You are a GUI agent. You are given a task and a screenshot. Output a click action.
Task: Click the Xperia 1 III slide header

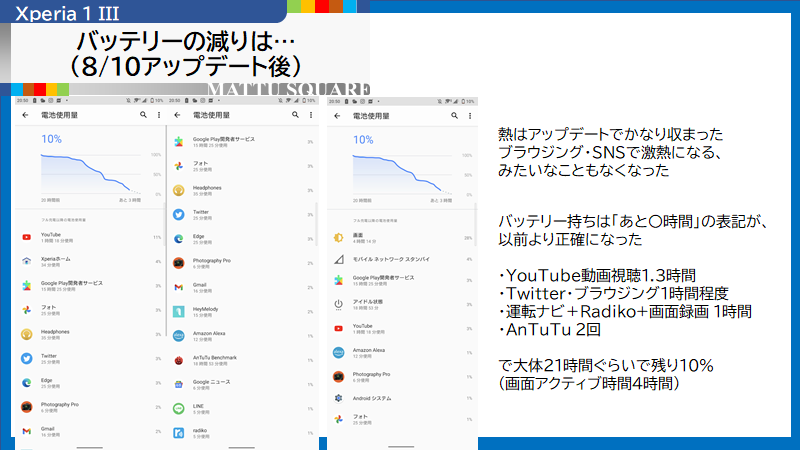pos(67,14)
